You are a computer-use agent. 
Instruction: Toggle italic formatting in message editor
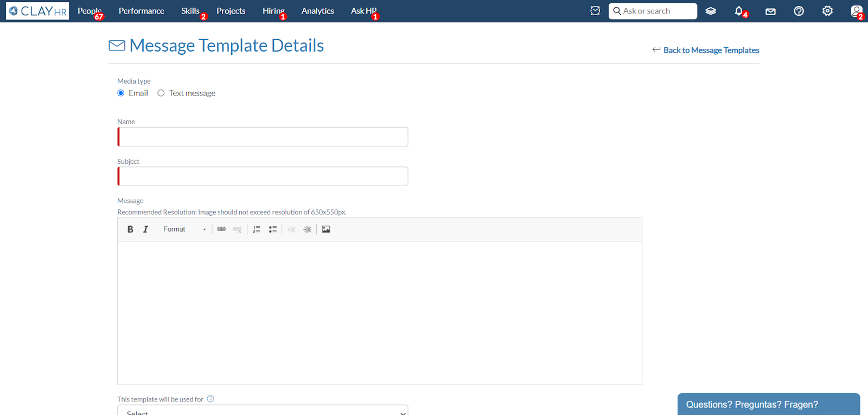click(145, 229)
